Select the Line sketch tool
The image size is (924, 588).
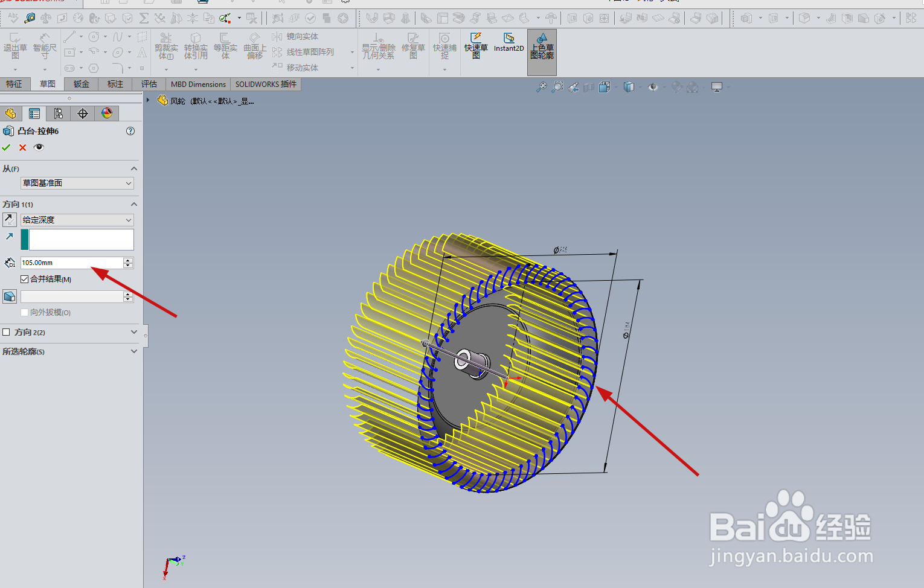(69, 37)
